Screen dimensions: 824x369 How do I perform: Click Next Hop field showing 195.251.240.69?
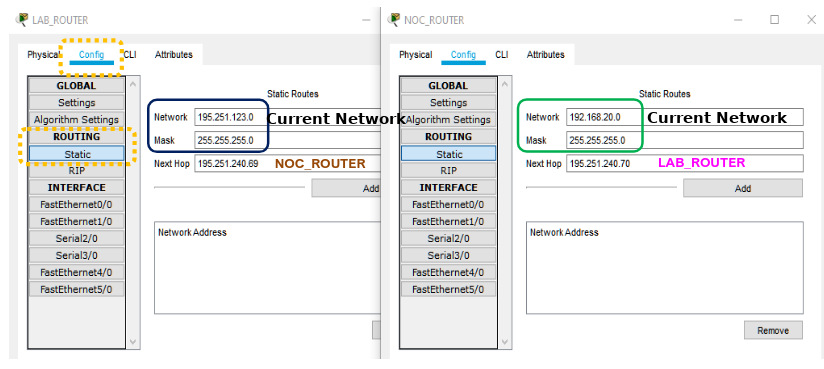pos(287,163)
